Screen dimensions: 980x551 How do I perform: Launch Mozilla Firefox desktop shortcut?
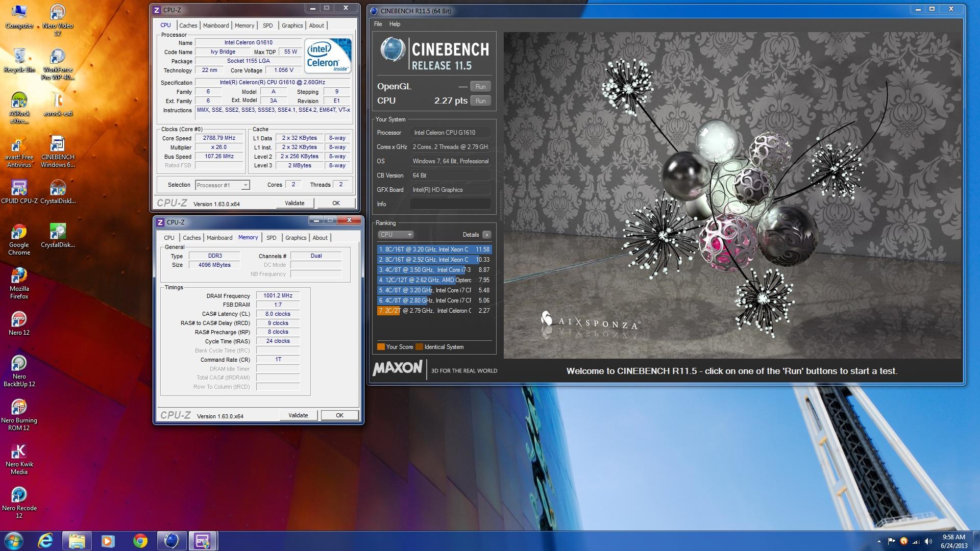click(x=19, y=283)
